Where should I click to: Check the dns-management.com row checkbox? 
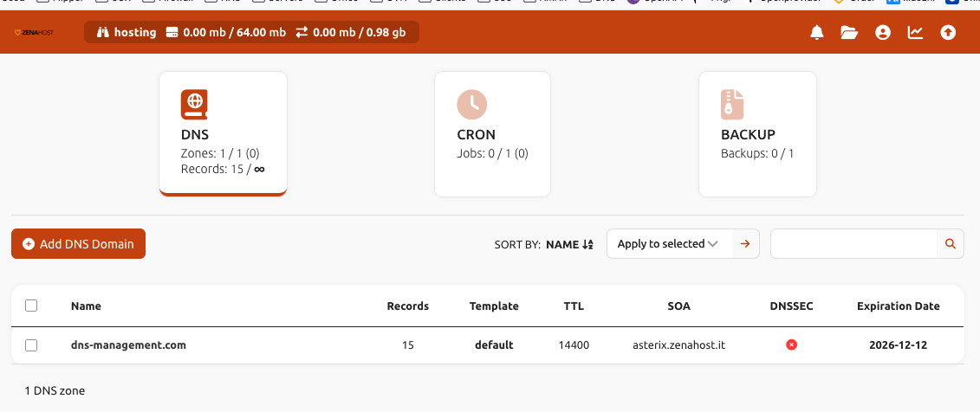click(x=31, y=345)
